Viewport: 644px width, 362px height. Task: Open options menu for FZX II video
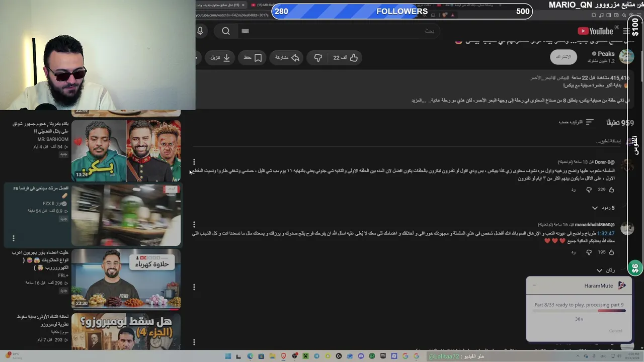[14, 238]
